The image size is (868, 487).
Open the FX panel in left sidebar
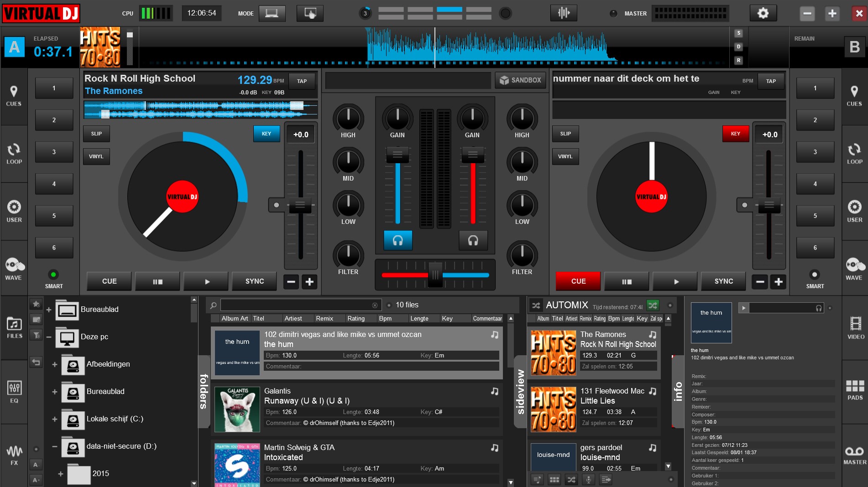click(14, 455)
